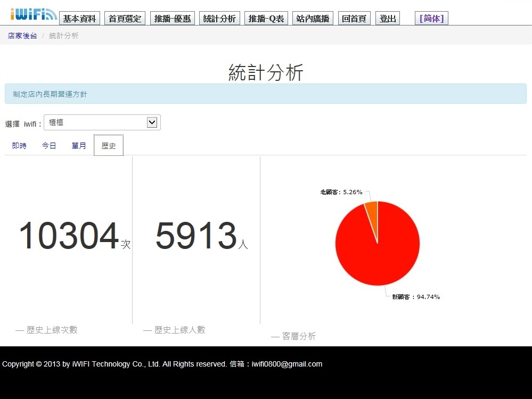Open the 首頁選定 menu button
This screenshot has height=399, width=532.
point(125,18)
